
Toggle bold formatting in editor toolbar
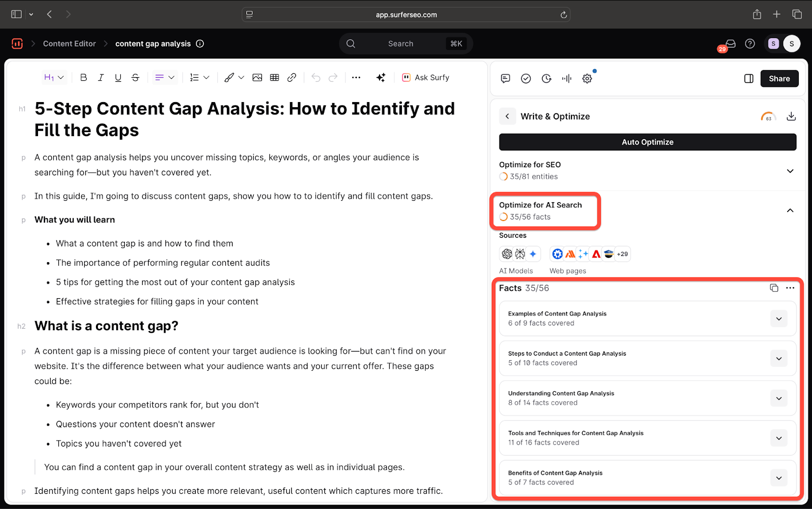click(x=84, y=78)
